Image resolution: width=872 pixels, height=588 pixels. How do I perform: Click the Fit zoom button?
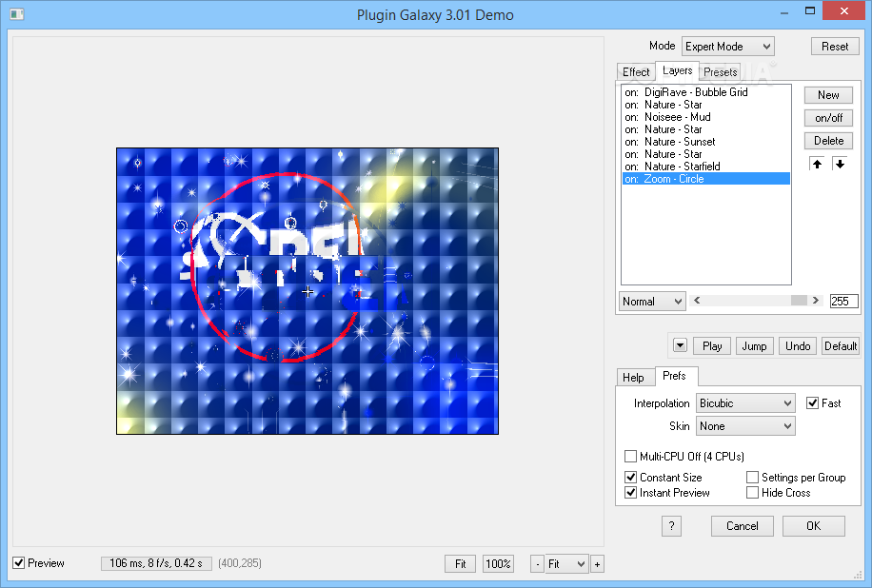[x=460, y=564]
